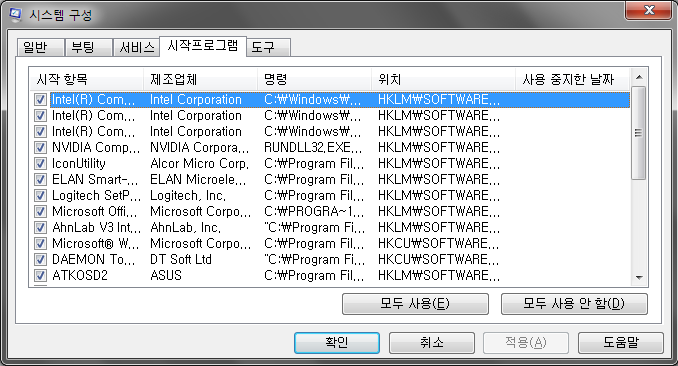The image size is (678, 366).
Task: Click the 명령 column header
Action: pyautogui.click(x=314, y=79)
